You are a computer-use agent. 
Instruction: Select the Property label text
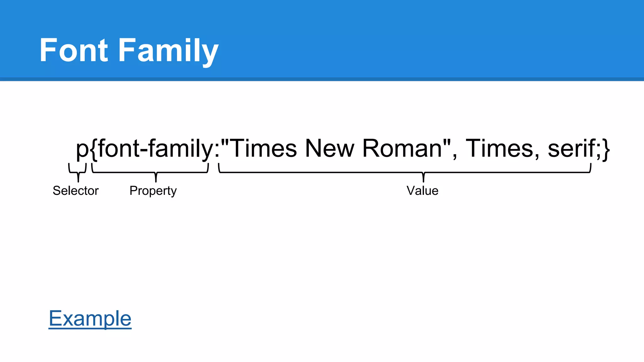pyautogui.click(x=153, y=191)
